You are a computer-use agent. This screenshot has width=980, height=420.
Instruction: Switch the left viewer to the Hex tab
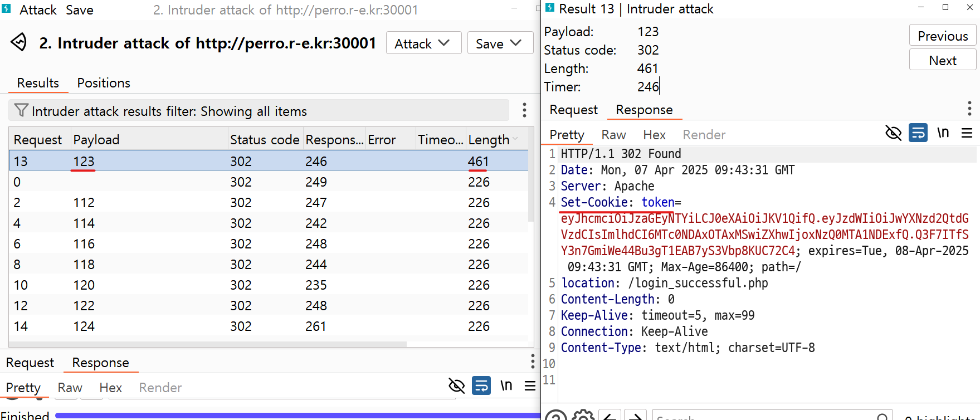(x=110, y=387)
